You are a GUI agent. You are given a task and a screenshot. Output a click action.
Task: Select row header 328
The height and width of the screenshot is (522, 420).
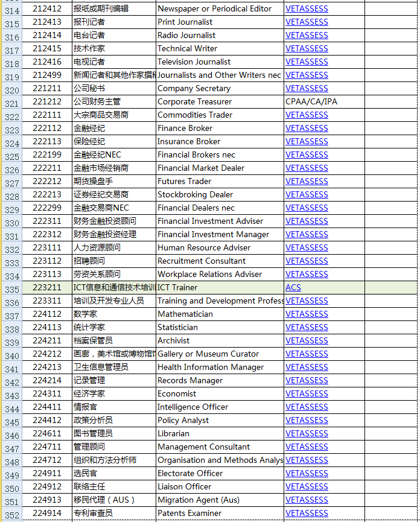click(x=11, y=195)
